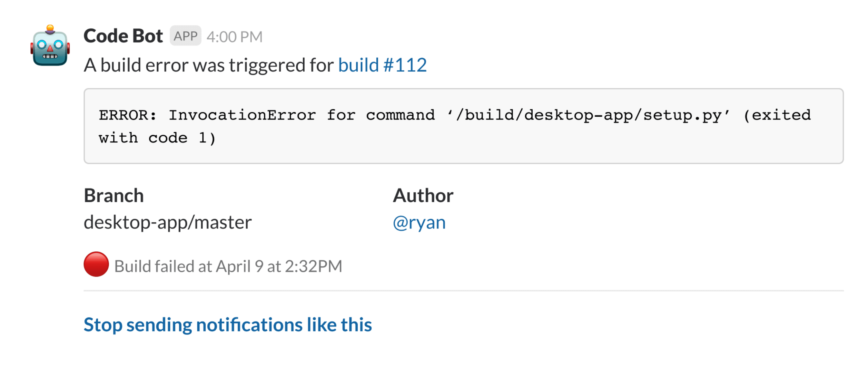Click the /build/desktop-app/setup.py path text
The height and width of the screenshot is (368, 868).
pos(588,115)
